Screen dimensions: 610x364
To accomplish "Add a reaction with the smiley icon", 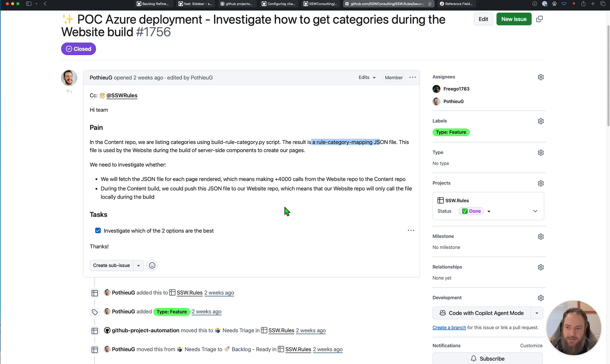I will 152,266.
